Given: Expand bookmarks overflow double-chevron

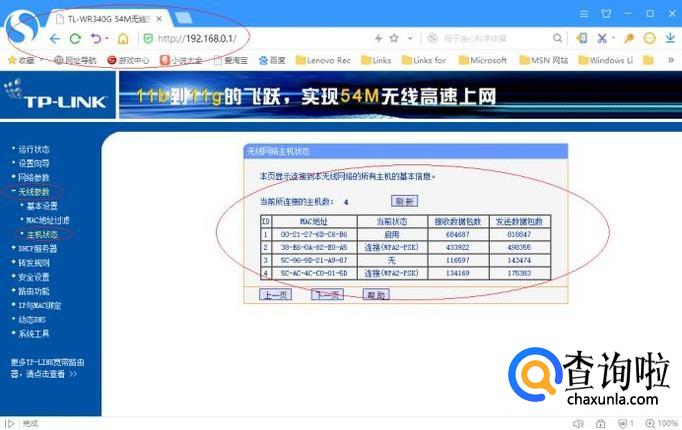Looking at the screenshot, I should [671, 60].
